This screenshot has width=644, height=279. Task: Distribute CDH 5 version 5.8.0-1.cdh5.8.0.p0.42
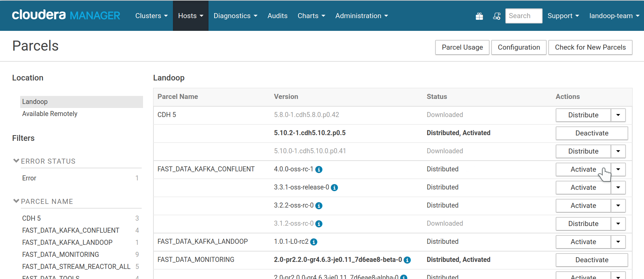click(583, 115)
